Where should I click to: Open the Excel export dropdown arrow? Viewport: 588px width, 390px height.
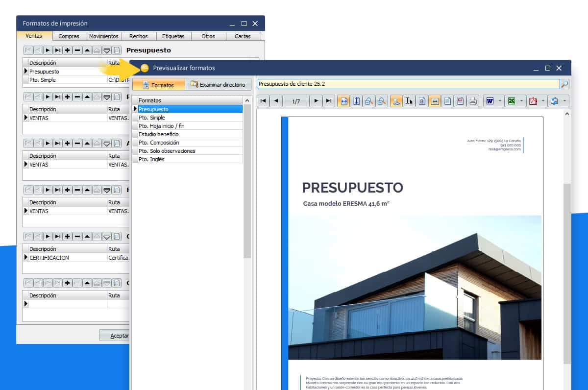[x=521, y=101]
